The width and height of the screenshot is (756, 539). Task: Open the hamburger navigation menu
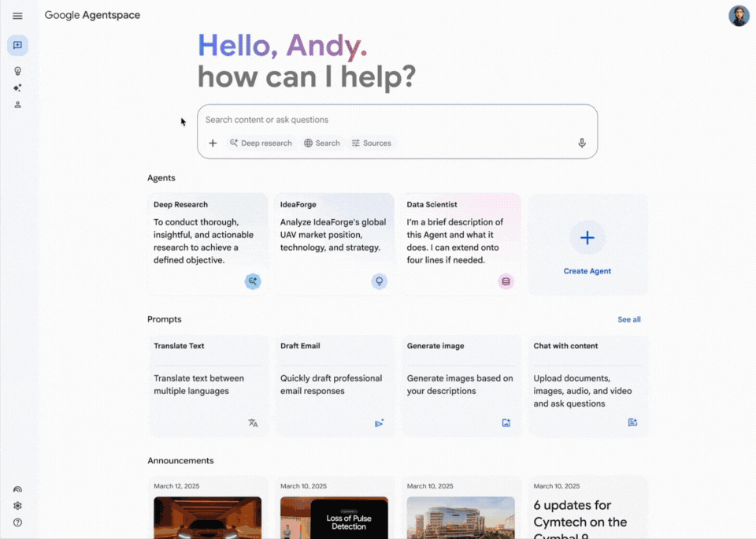(17, 15)
